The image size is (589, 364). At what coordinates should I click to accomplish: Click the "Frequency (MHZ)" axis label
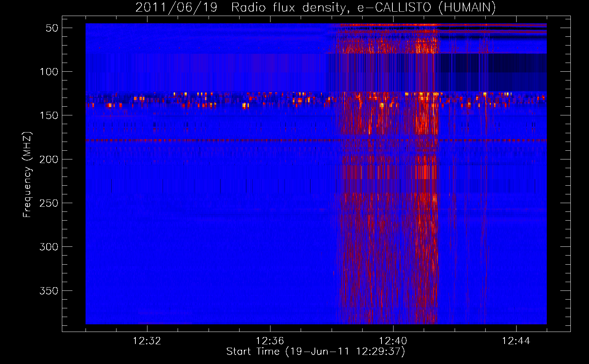[x=27, y=175]
